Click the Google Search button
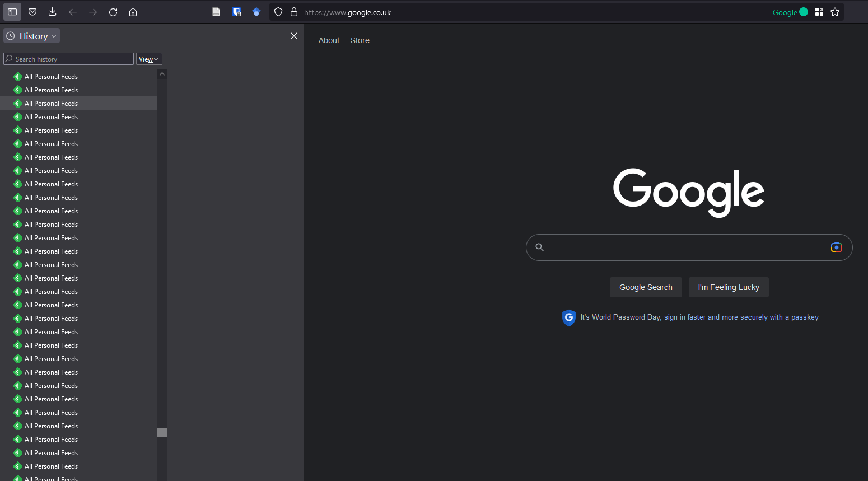This screenshot has width=868, height=481. click(646, 287)
